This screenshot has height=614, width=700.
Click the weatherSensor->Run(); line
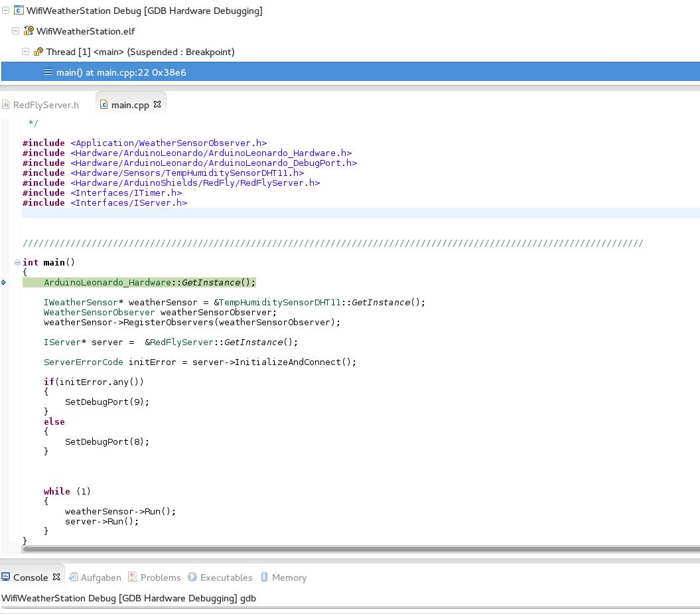[x=121, y=511]
